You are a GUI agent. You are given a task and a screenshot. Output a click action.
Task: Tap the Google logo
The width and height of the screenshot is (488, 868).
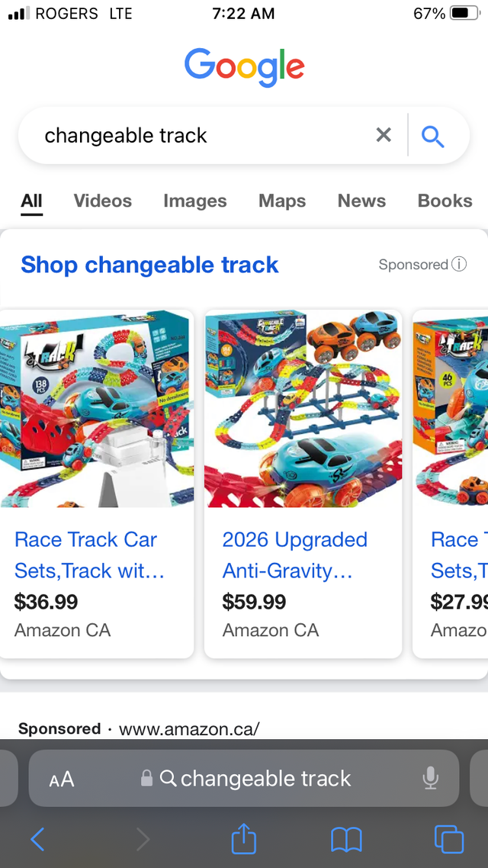(x=244, y=68)
